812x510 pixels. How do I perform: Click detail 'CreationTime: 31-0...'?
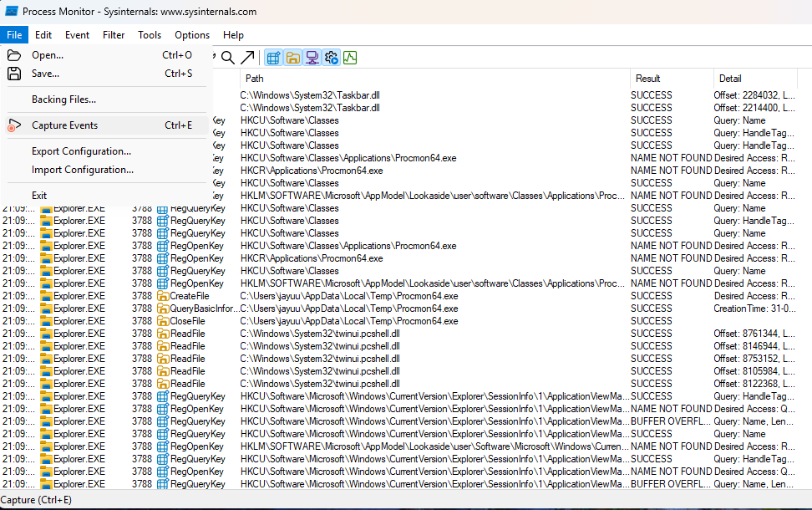point(755,309)
